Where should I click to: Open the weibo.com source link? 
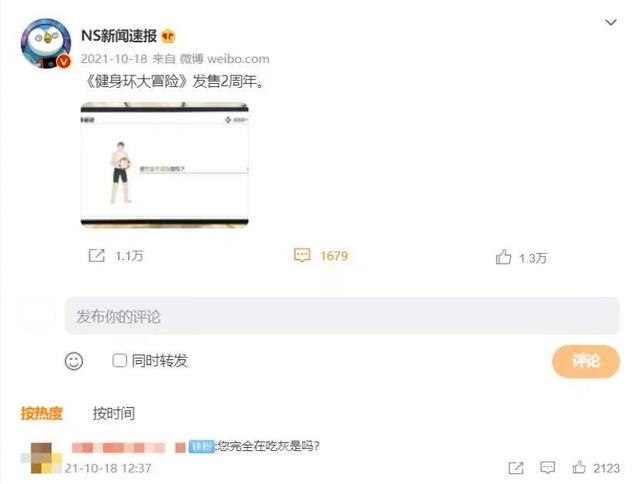pos(238,59)
